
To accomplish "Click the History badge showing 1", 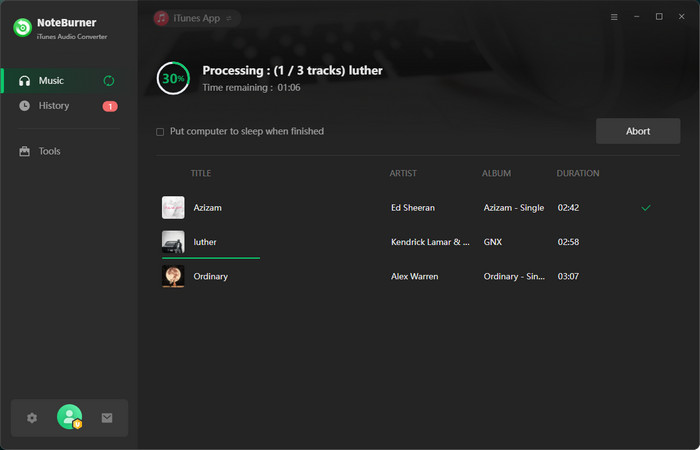I will 110,106.
